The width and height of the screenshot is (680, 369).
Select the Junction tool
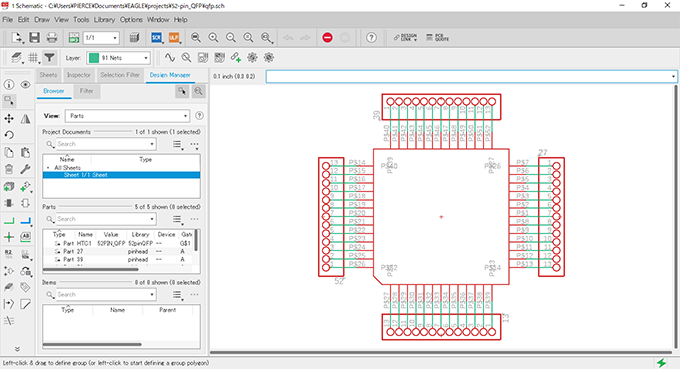pyautogui.click(x=9, y=237)
